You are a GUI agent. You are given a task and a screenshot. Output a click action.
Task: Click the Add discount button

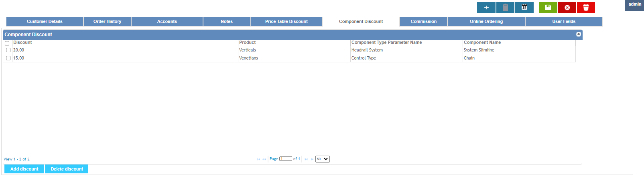pos(24,169)
